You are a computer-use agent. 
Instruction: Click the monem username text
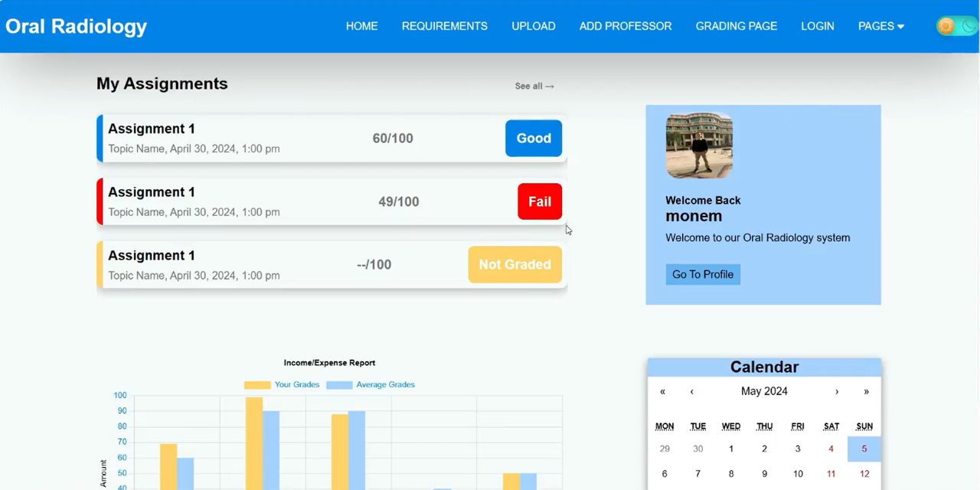point(694,216)
